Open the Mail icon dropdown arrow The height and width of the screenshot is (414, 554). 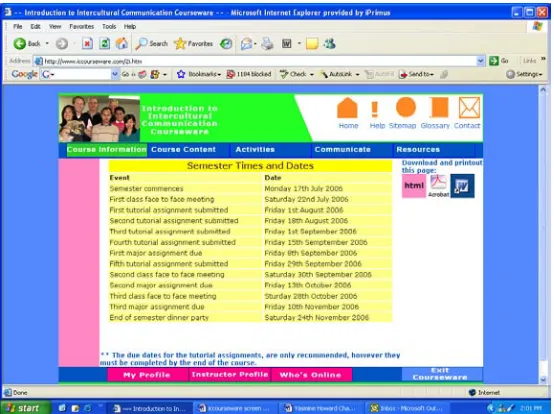click(x=255, y=44)
